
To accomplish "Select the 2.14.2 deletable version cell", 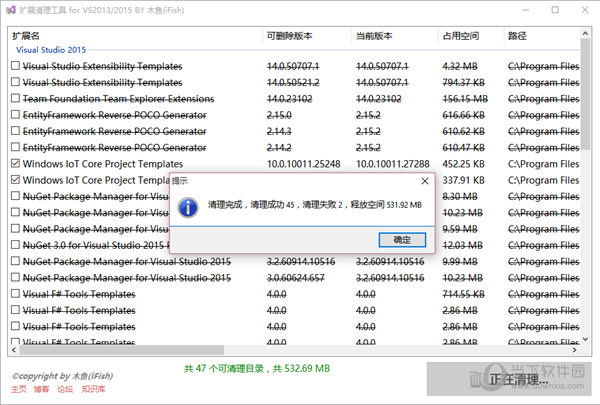I will (x=279, y=148).
